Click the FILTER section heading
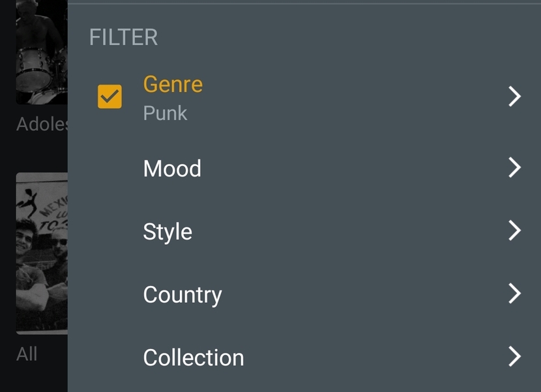Viewport: 541px width, 392px height. point(123,37)
